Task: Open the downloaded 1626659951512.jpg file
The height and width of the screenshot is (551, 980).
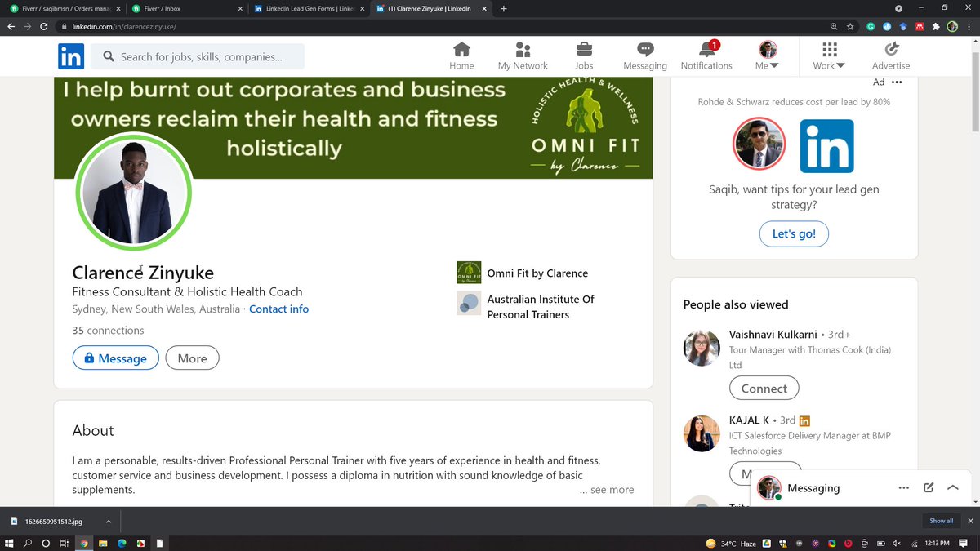Action: click(54, 521)
